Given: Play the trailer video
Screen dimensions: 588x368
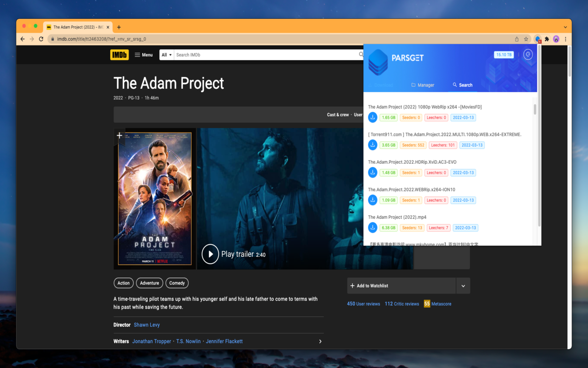Looking at the screenshot, I should (210, 254).
